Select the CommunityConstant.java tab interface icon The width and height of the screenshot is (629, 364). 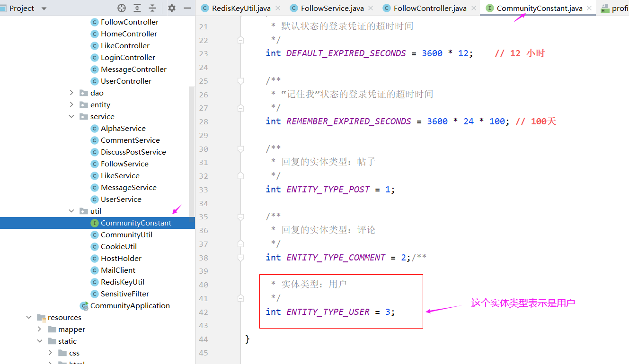489,8
